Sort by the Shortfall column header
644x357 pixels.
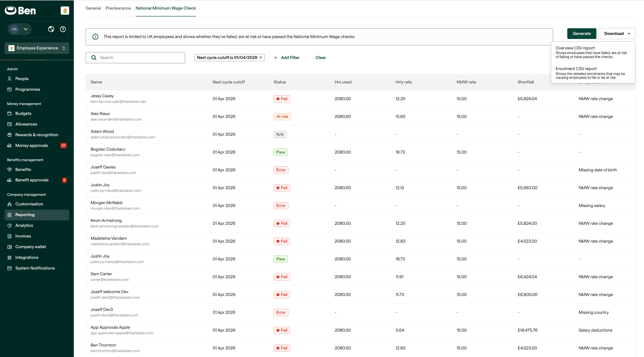[x=525, y=82]
